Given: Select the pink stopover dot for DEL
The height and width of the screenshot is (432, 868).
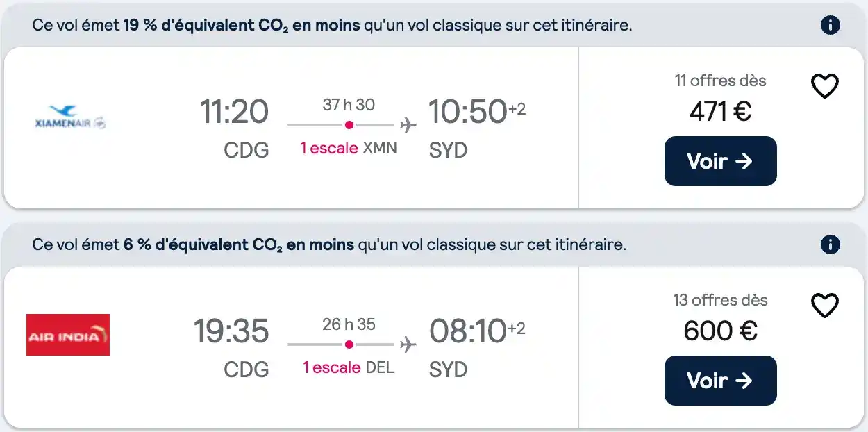Looking at the screenshot, I should click(349, 344).
